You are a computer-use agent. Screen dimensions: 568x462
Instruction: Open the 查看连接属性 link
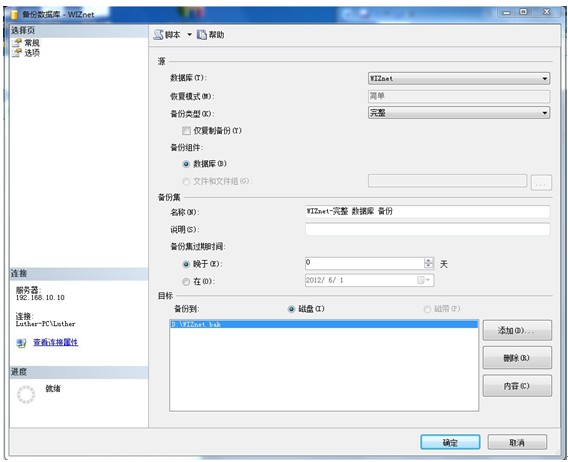tap(56, 342)
